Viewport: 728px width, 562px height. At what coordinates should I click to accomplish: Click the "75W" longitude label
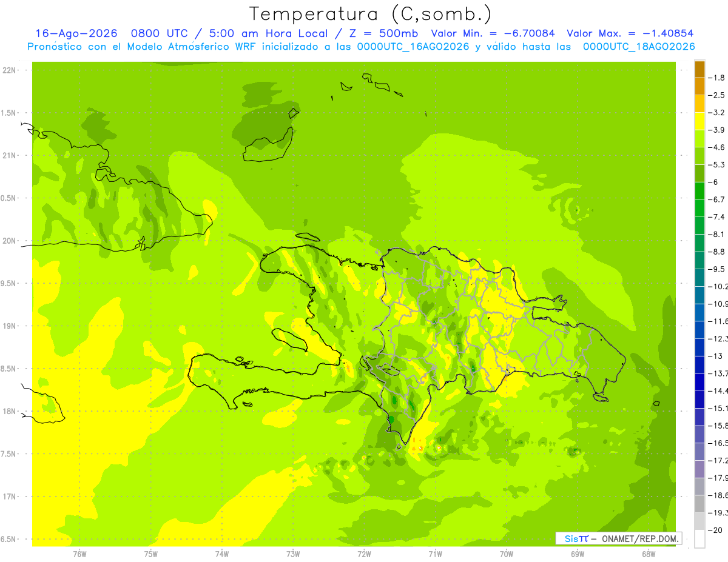(x=151, y=554)
